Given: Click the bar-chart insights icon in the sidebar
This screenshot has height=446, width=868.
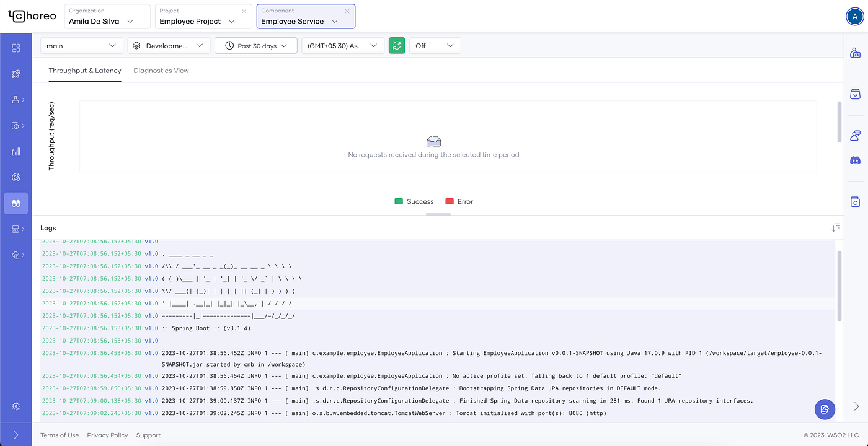Looking at the screenshot, I should [x=16, y=151].
